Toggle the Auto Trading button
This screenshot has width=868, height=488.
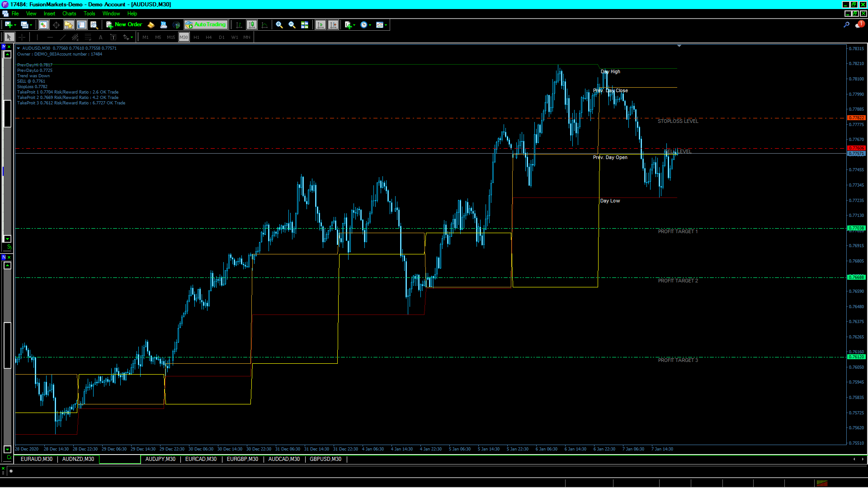click(206, 25)
